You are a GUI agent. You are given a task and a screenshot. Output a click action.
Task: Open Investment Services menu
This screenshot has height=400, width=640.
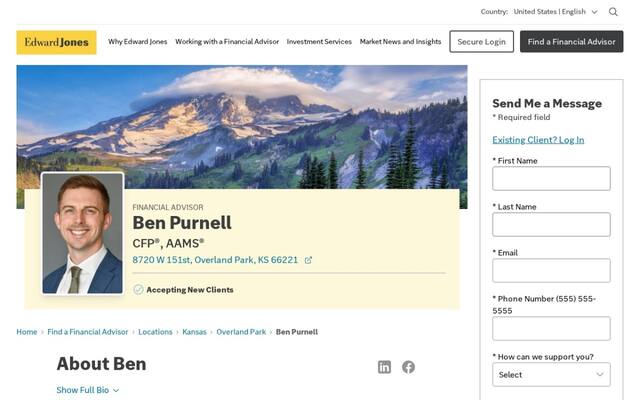(319, 42)
